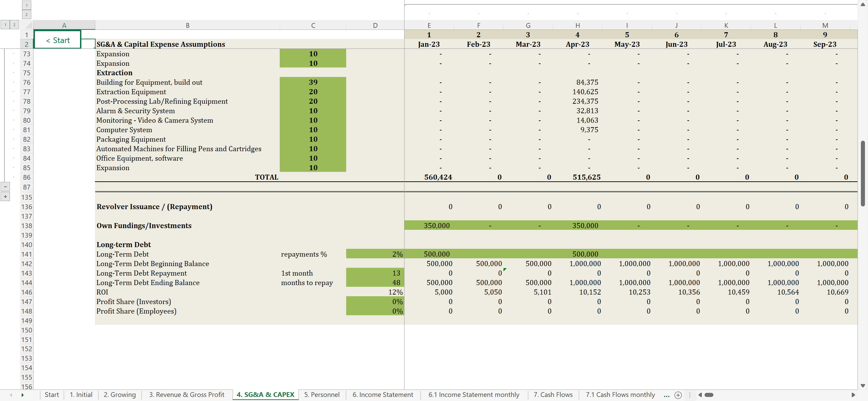Show row outline level 2
This screenshot has height=401, width=868.
[14, 24]
